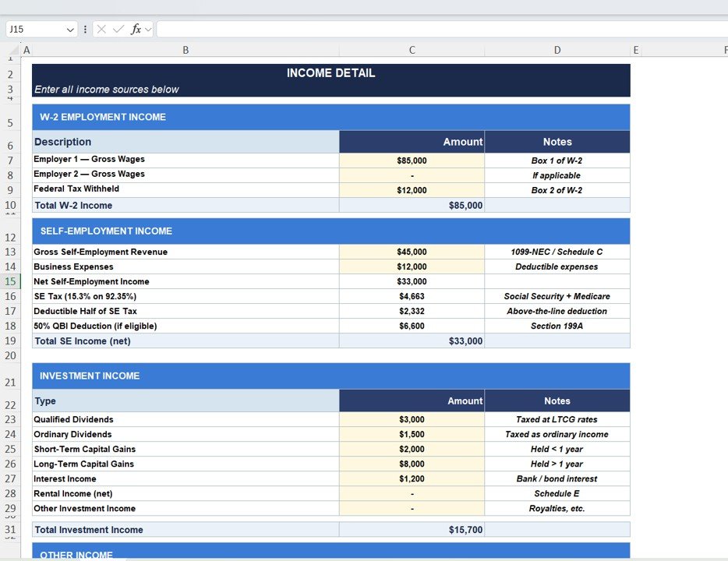Select the Business Expenses $12,000 amount cell
Image resolution: width=728 pixels, height=561 pixels.
click(x=412, y=266)
